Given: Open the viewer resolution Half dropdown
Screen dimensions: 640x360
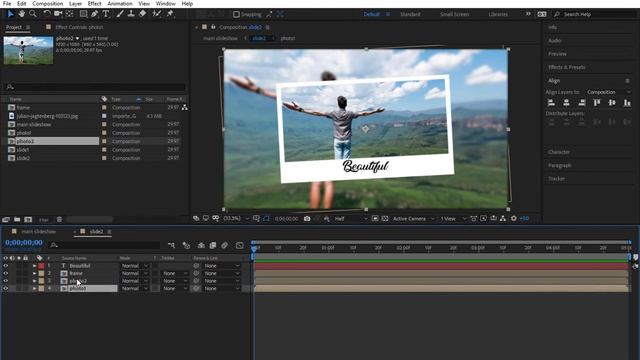Looking at the screenshot, I should (350, 219).
